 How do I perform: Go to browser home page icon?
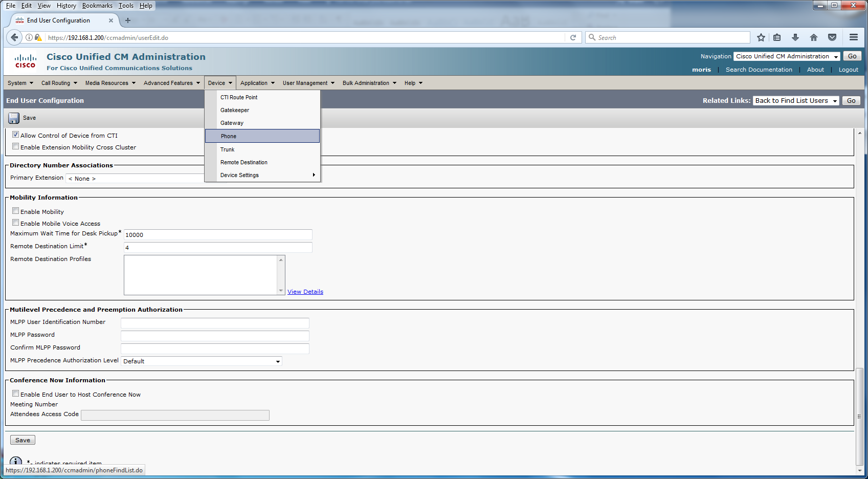coord(814,37)
